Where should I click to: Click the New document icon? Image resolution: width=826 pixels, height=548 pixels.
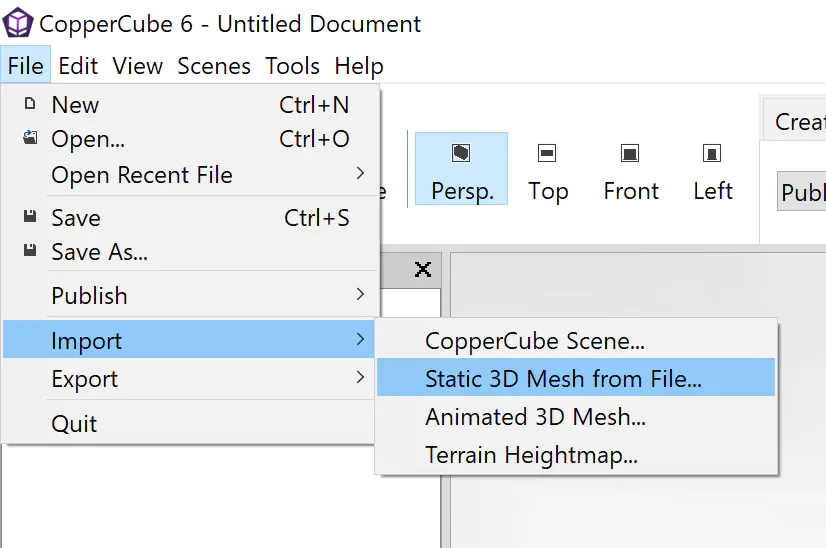[30, 104]
